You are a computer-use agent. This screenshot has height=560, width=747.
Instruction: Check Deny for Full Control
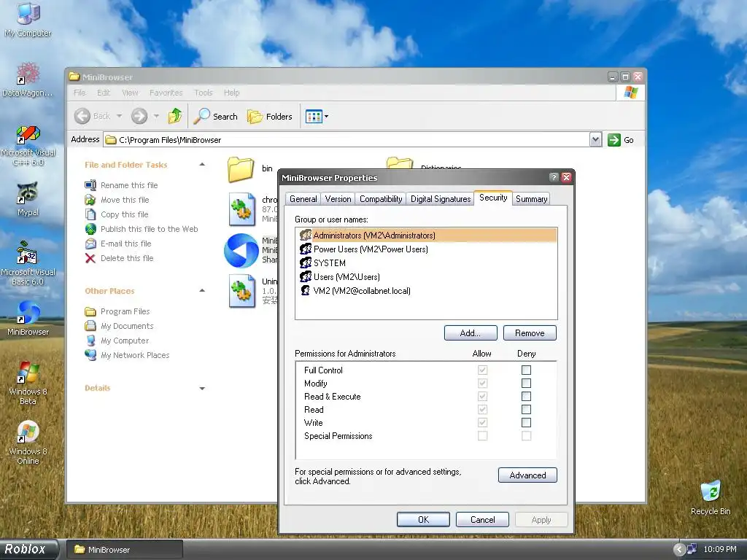526,370
